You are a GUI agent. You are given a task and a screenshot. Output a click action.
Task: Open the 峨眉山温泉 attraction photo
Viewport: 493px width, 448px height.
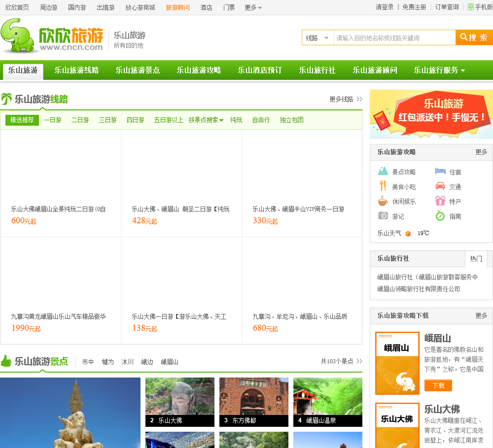click(328, 402)
